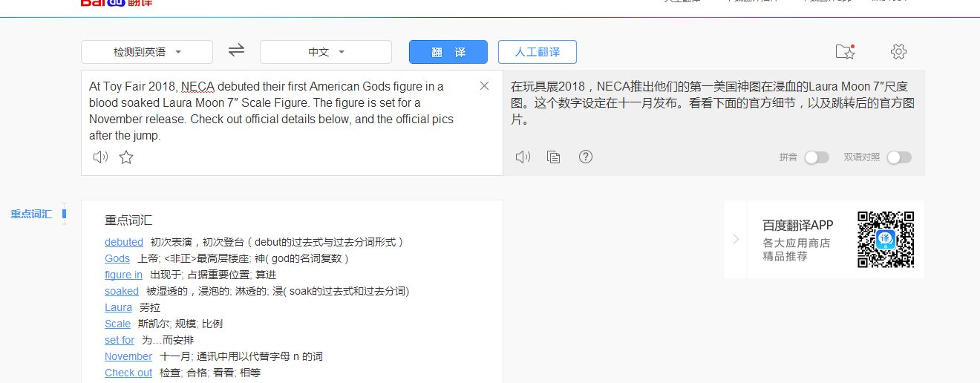980x383 pixels.
Task: Open the 'set for' vocabulary link
Action: point(120,340)
